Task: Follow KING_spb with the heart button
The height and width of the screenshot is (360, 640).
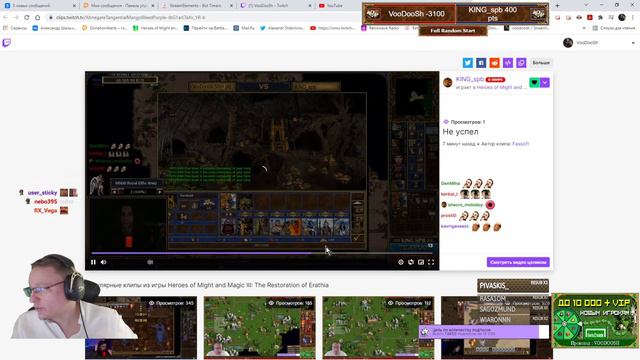Action: (x=534, y=82)
